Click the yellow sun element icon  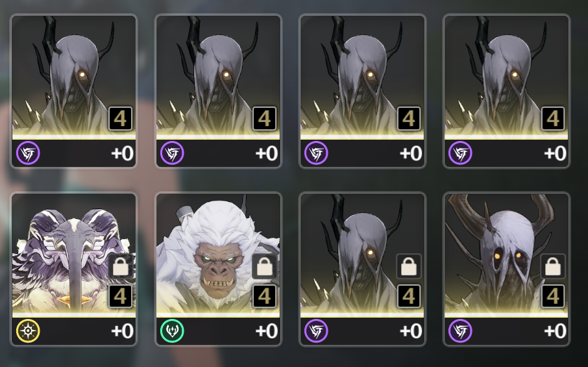pyautogui.click(x=28, y=331)
